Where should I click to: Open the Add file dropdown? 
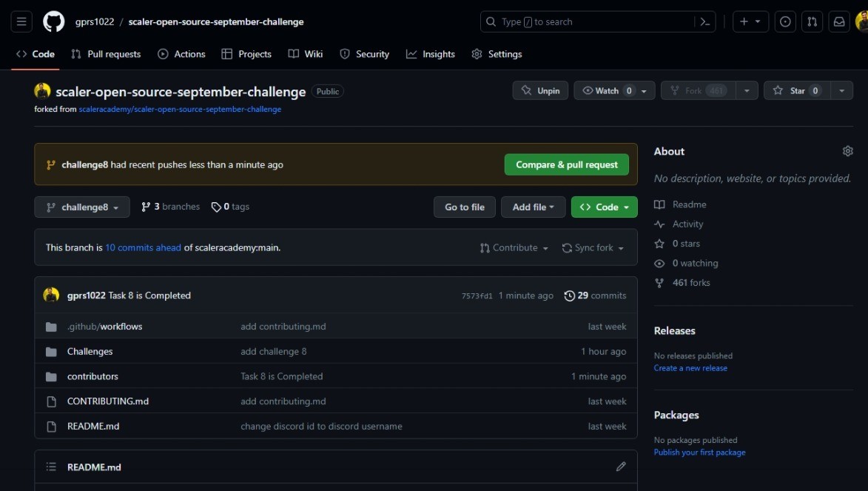tap(533, 207)
